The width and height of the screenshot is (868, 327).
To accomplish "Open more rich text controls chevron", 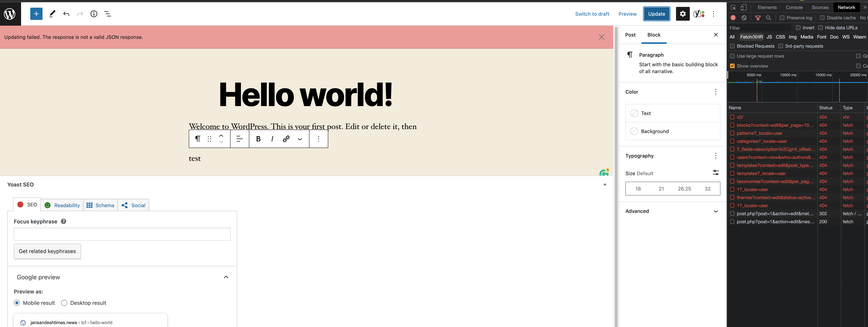I will coord(300,139).
